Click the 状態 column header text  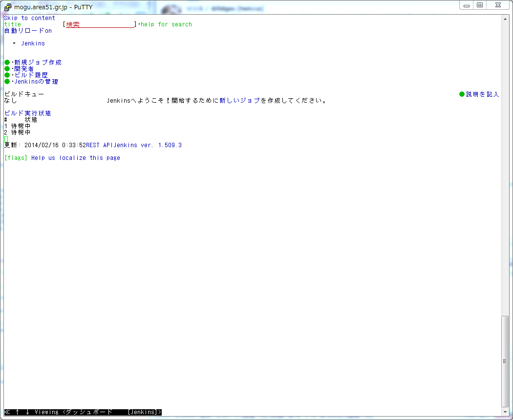click(x=31, y=120)
